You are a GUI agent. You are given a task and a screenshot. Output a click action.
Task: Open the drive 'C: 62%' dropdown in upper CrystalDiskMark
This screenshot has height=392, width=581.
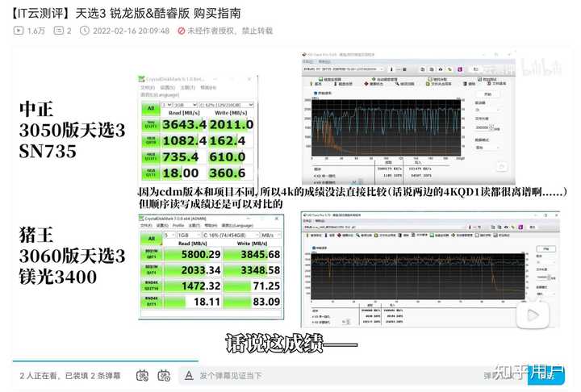[227, 105]
